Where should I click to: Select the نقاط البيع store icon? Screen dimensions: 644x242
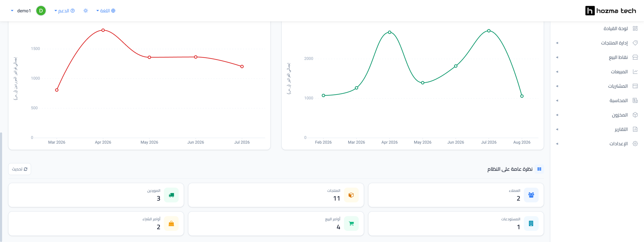coord(635,57)
